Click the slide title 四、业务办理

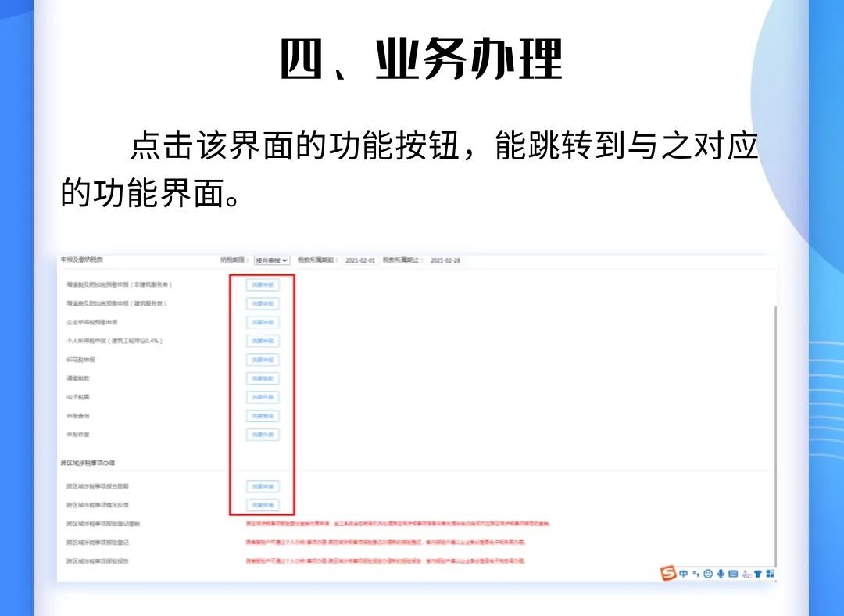421,59
